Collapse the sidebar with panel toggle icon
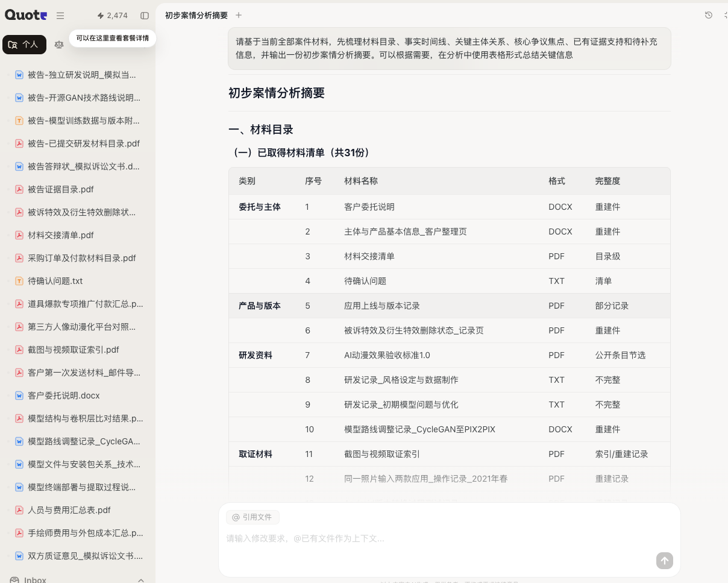728x583 pixels. 145,16
